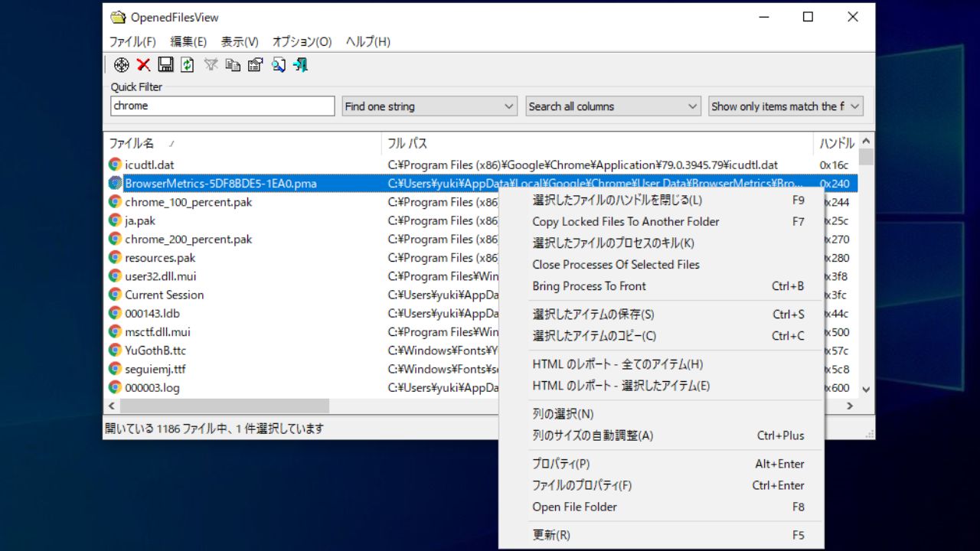Click the copy selected items toolbar icon

click(x=233, y=65)
